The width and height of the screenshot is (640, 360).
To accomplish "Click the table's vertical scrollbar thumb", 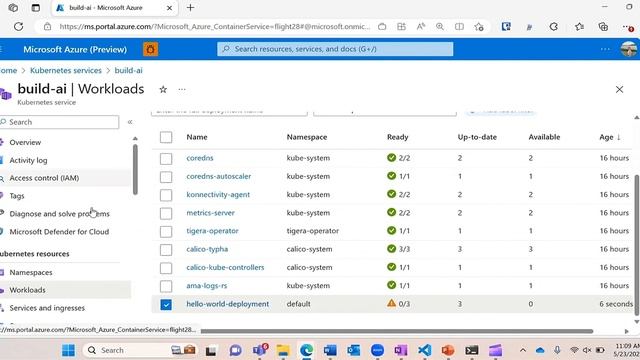I will 636,245.
